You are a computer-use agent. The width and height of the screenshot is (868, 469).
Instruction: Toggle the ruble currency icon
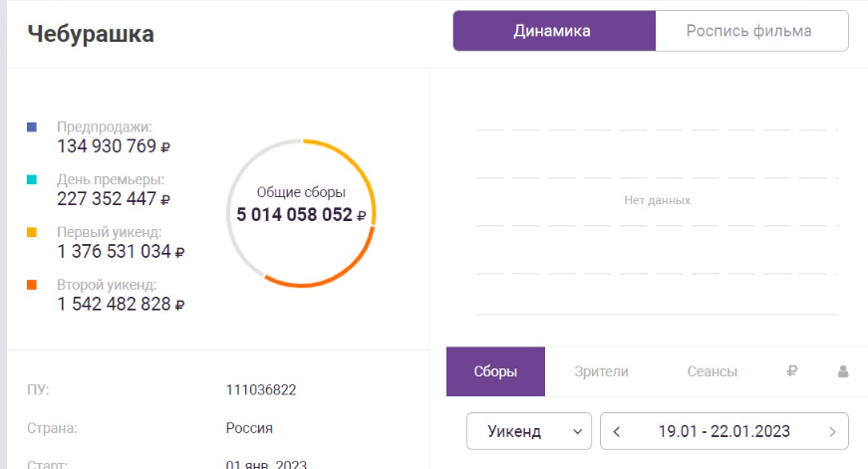coord(792,371)
